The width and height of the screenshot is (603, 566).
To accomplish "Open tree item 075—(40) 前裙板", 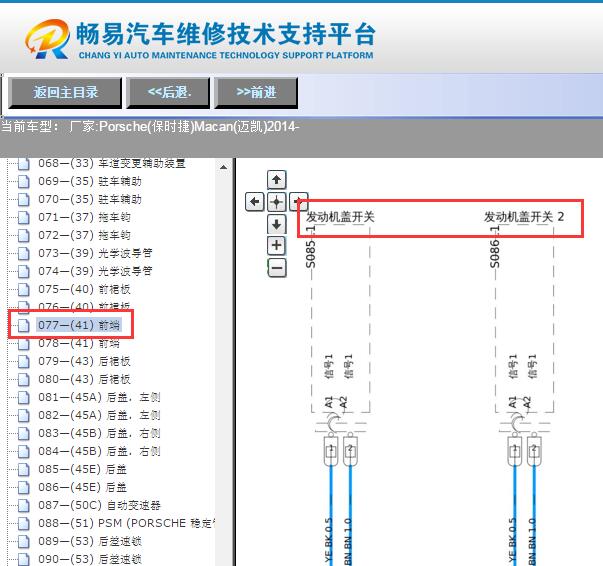I will tap(84, 289).
